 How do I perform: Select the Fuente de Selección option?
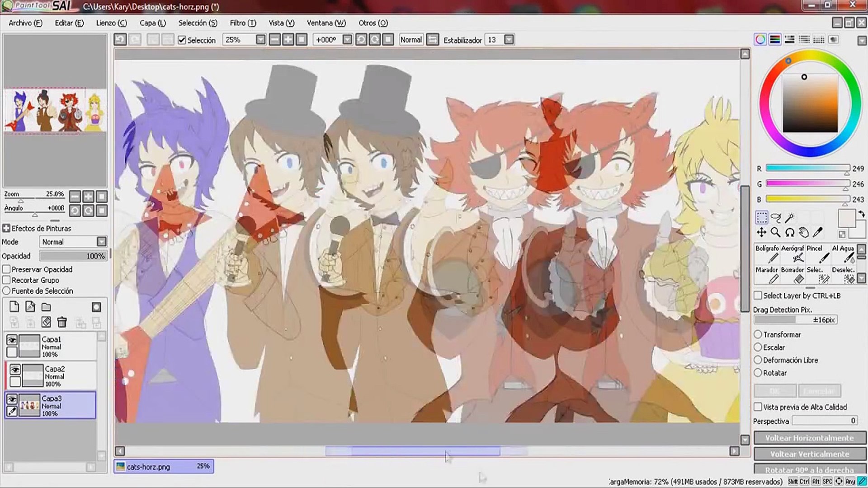point(6,291)
